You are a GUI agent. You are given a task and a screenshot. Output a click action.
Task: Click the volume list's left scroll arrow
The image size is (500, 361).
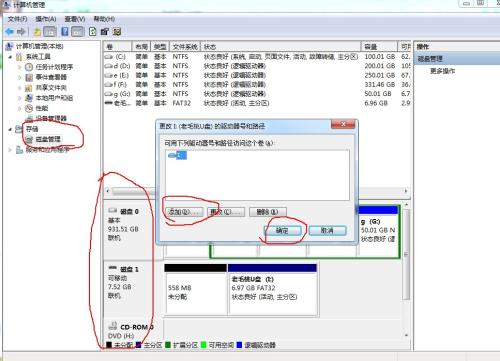pyautogui.click(x=108, y=191)
